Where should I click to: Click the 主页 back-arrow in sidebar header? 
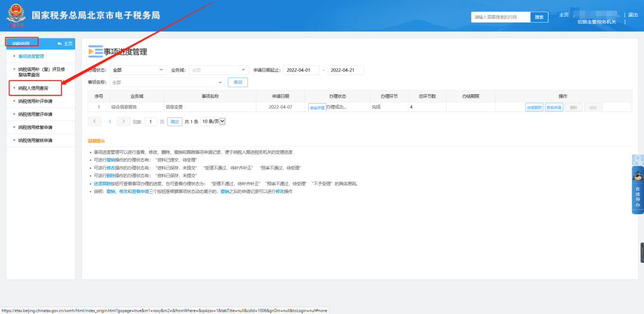coord(64,43)
